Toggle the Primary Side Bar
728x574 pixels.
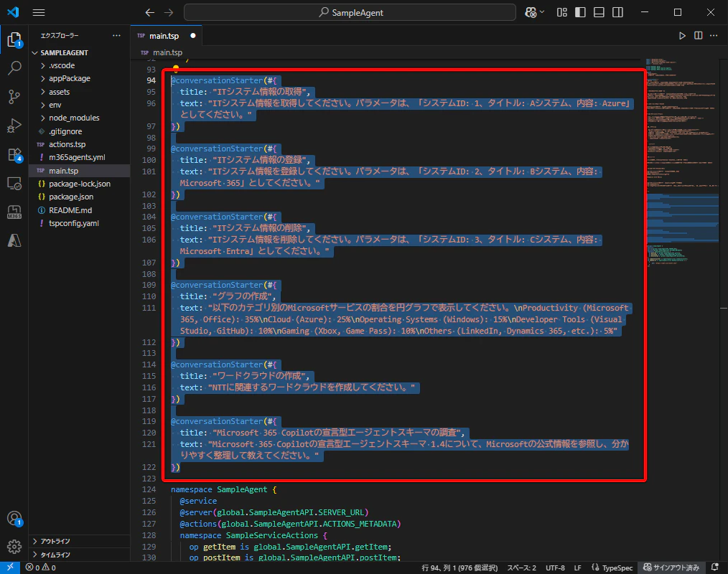(580, 12)
